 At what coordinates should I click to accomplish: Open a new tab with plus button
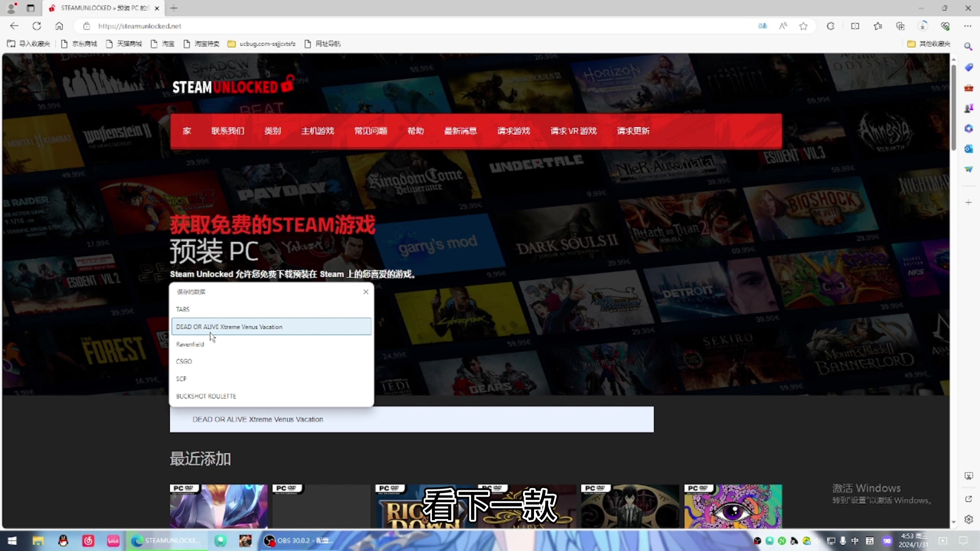pos(174,8)
